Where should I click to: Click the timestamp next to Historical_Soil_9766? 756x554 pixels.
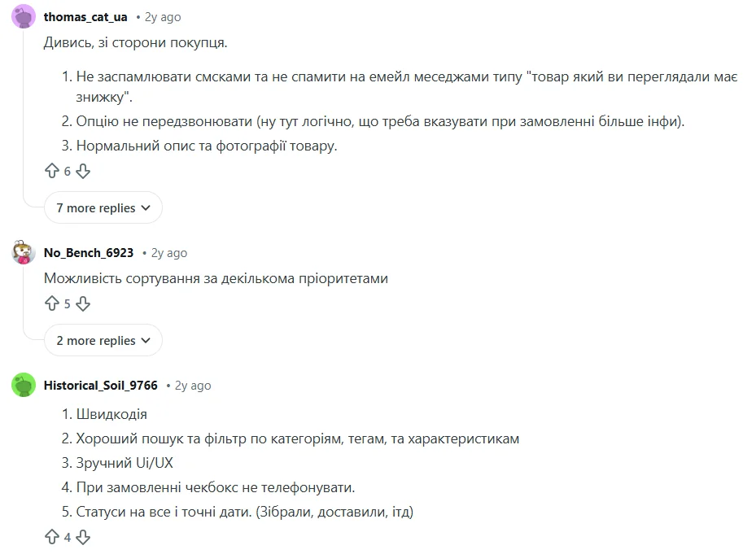click(x=191, y=385)
